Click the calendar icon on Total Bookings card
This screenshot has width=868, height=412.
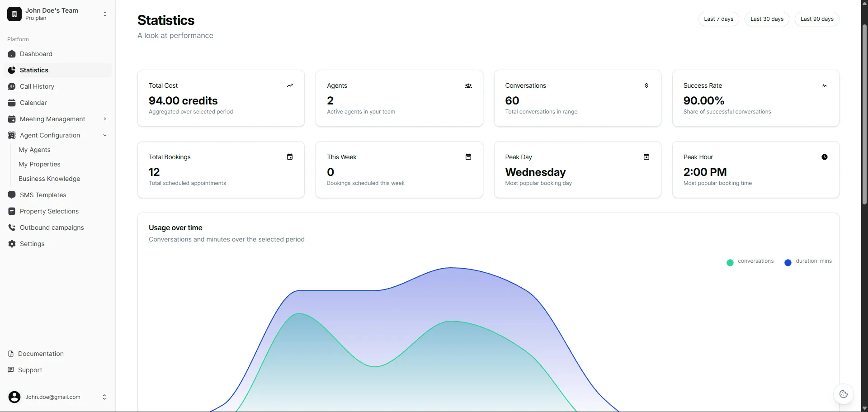pos(290,157)
